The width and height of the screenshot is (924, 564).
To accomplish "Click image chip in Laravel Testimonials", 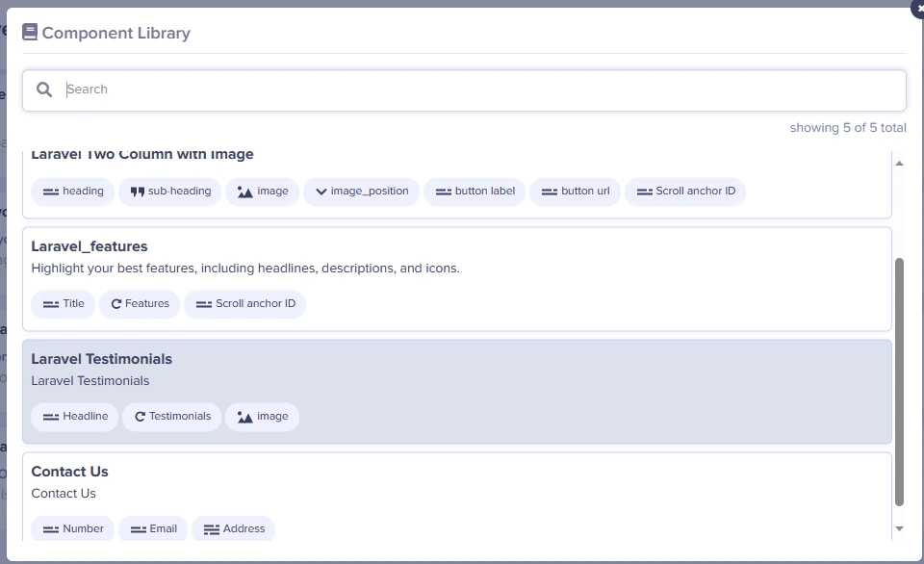I will click(262, 417).
